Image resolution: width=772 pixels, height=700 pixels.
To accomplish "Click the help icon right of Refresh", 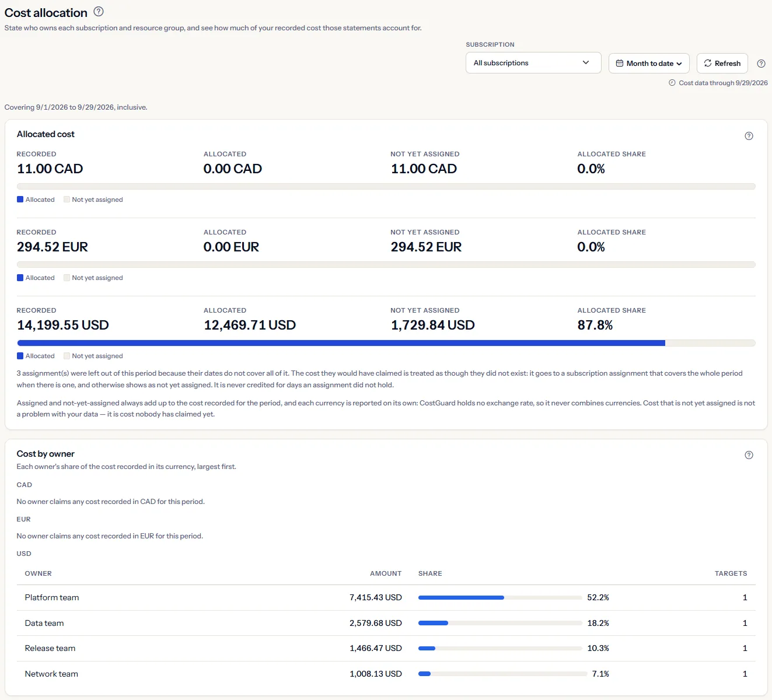I will tap(761, 64).
